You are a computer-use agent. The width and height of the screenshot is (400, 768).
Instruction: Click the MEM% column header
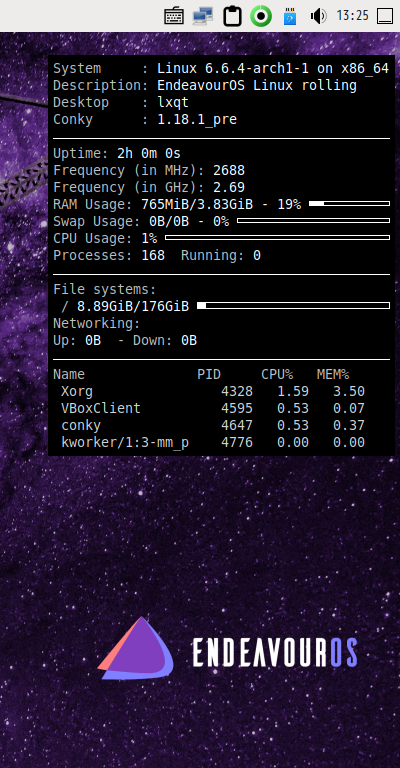pyautogui.click(x=333, y=375)
